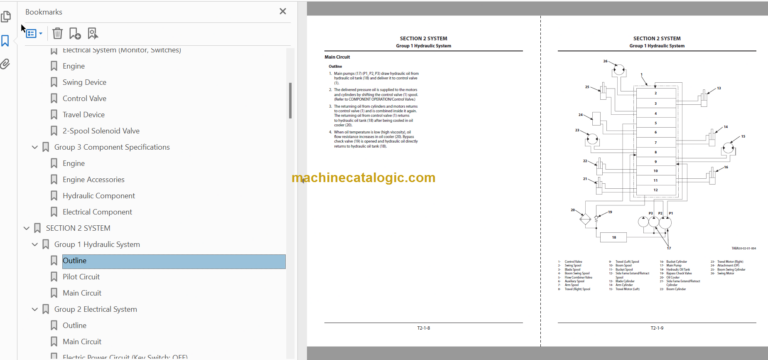This screenshot has height=360, width=768.
Task: Close the Bookmarks panel
Action: coord(283,11)
